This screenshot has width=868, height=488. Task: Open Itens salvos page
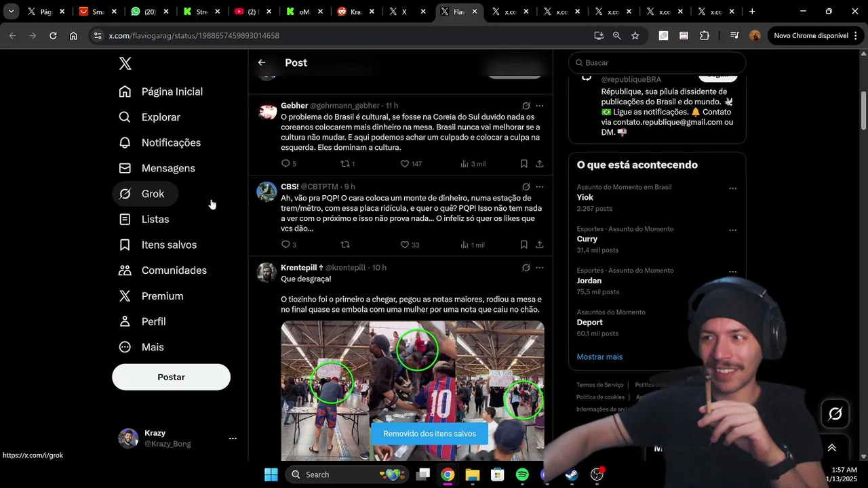(x=158, y=245)
